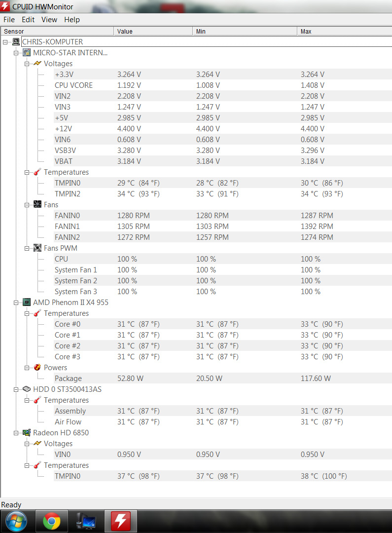Image resolution: width=392 pixels, height=533 pixels.
Task: Collapse the CHRIS-KOMPUTER root tree node
Action: coord(5,42)
